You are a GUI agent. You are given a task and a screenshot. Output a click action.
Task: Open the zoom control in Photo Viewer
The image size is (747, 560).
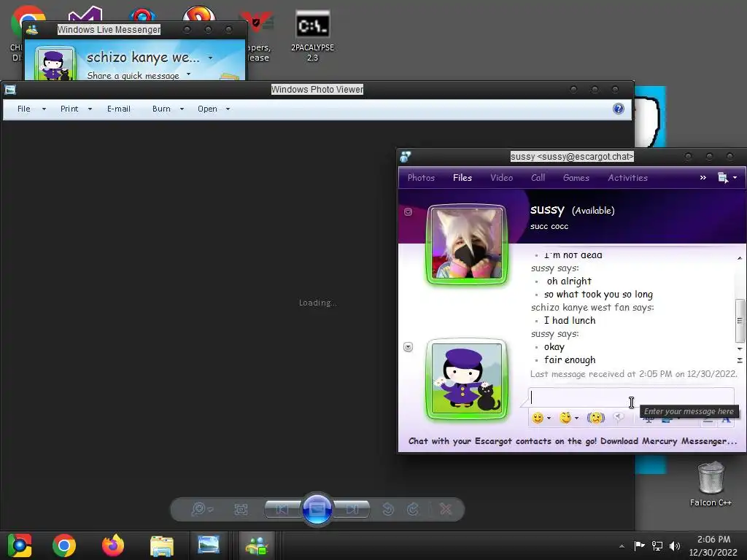click(x=201, y=510)
